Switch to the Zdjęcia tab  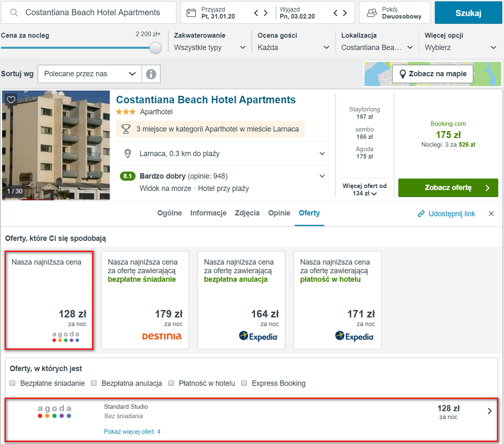click(247, 213)
